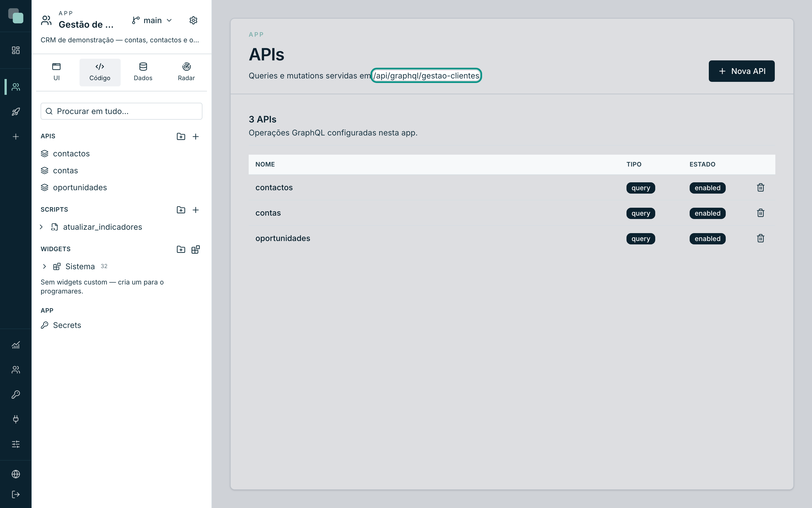Create new folder in APIS section
The image size is (812, 508).
[181, 136]
